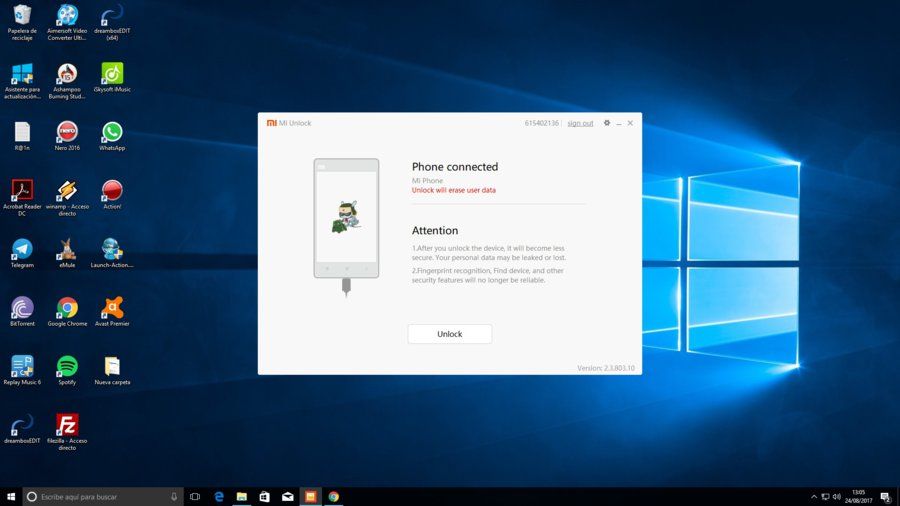Select Launch-Action desktop icon
This screenshot has width=900, height=506.
point(112,253)
